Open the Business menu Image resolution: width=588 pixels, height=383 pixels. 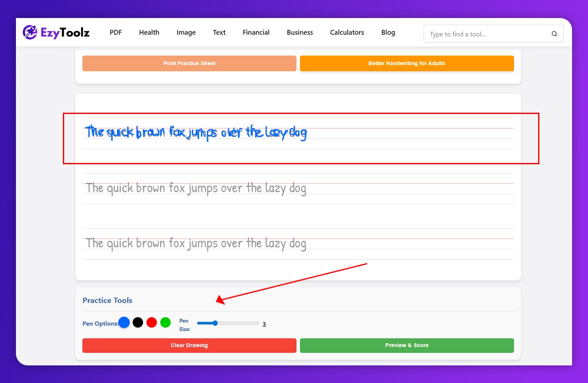[x=300, y=32]
